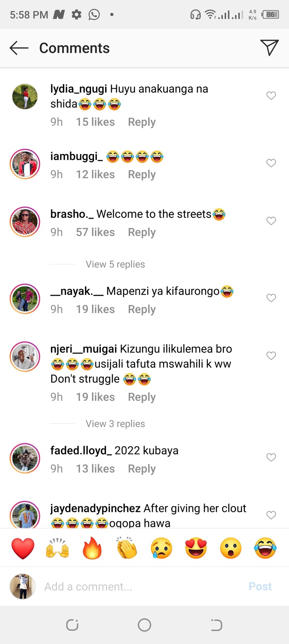289x644 pixels.
Task: Like faded.lloyd_'s 2022 kubaya comment
Action: pos(271,457)
